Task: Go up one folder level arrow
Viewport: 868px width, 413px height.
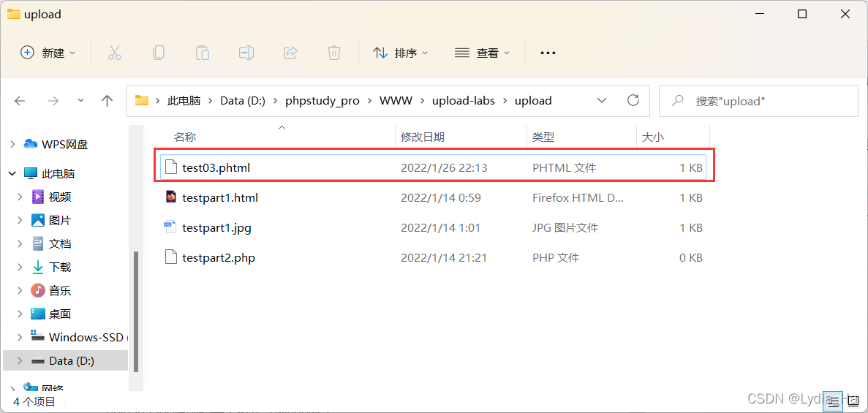Action: pyautogui.click(x=107, y=101)
